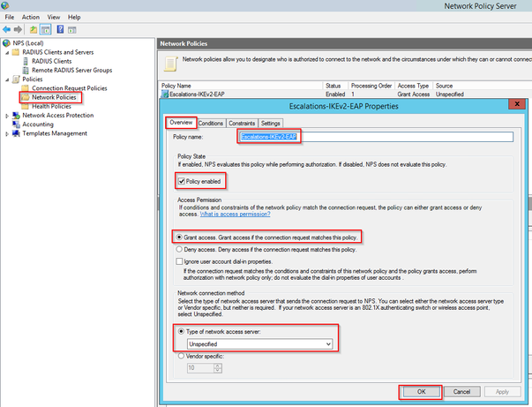Expand the Templates Management node
Image resolution: width=532 pixels, height=407 pixels.
(x=7, y=133)
